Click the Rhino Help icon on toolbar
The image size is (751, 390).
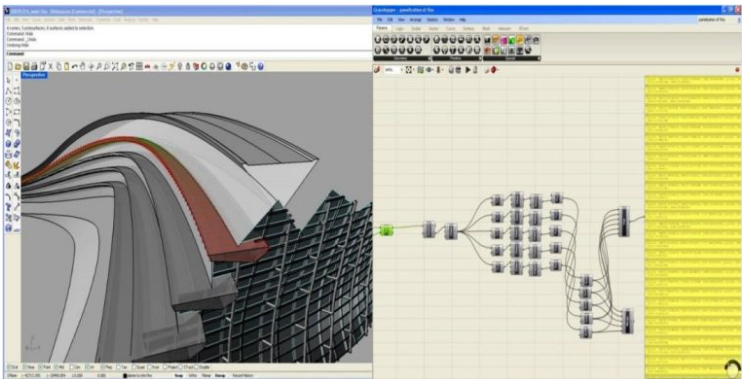260,66
